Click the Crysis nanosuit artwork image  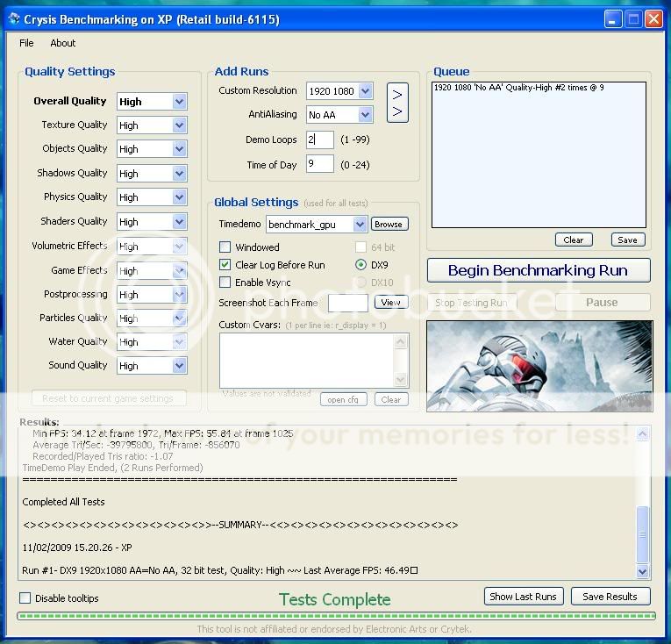[538, 366]
